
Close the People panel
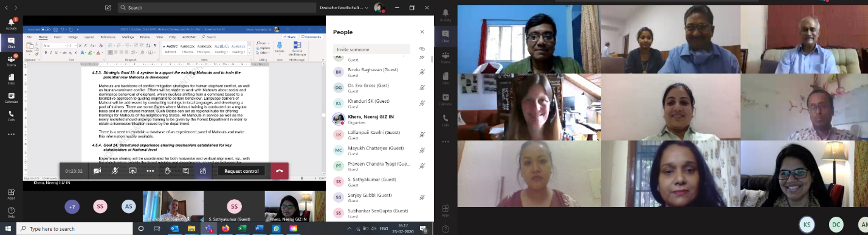point(422,32)
